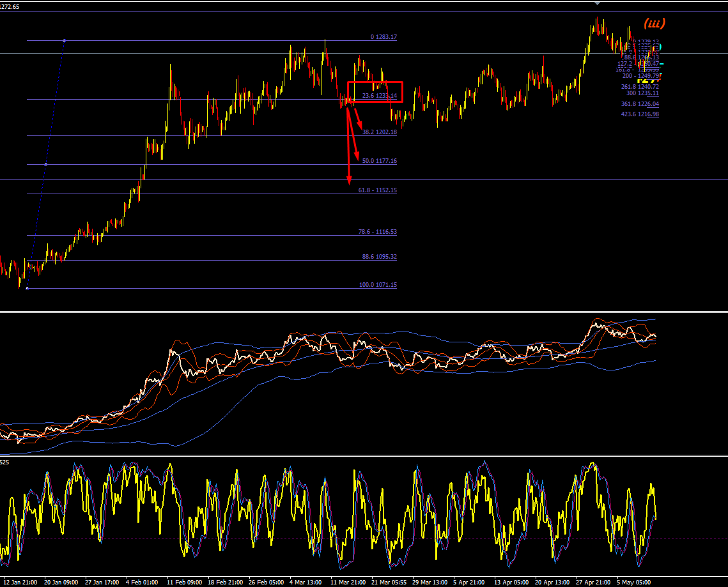Click the 50.0 1177.16 retracement label
Screen dimensions: 728x587
[379, 161]
